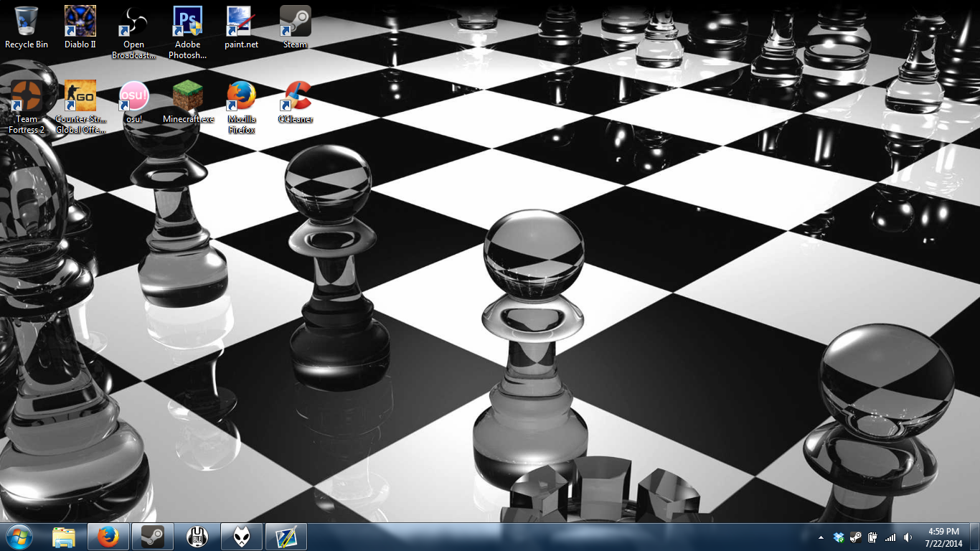
Task: Select the Steam desktop shortcut
Action: pyautogui.click(x=295, y=27)
